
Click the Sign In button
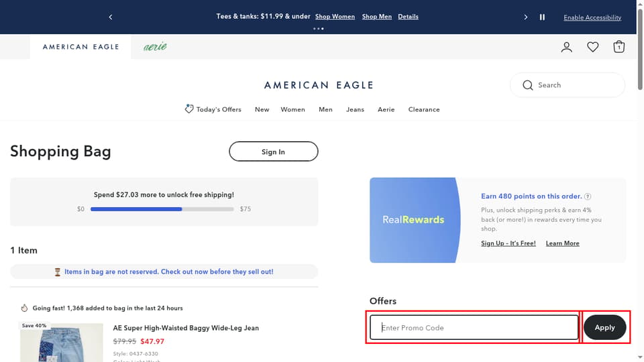pos(274,152)
